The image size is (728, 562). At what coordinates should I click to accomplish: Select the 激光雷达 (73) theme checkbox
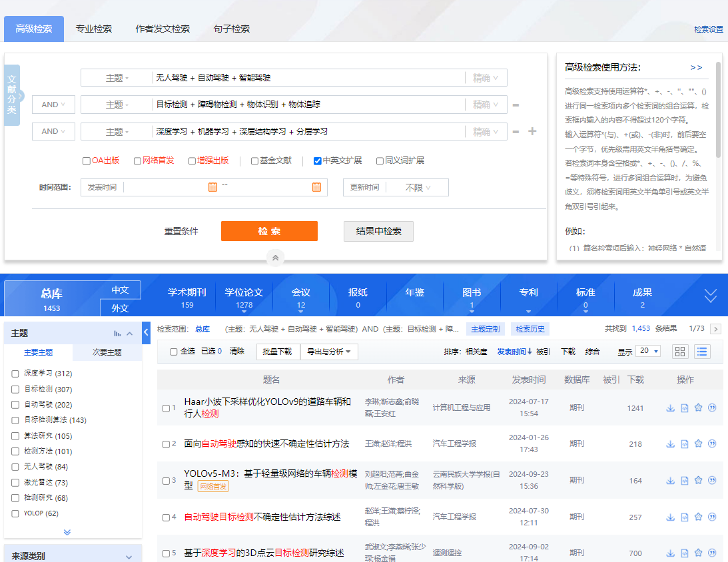click(15, 483)
